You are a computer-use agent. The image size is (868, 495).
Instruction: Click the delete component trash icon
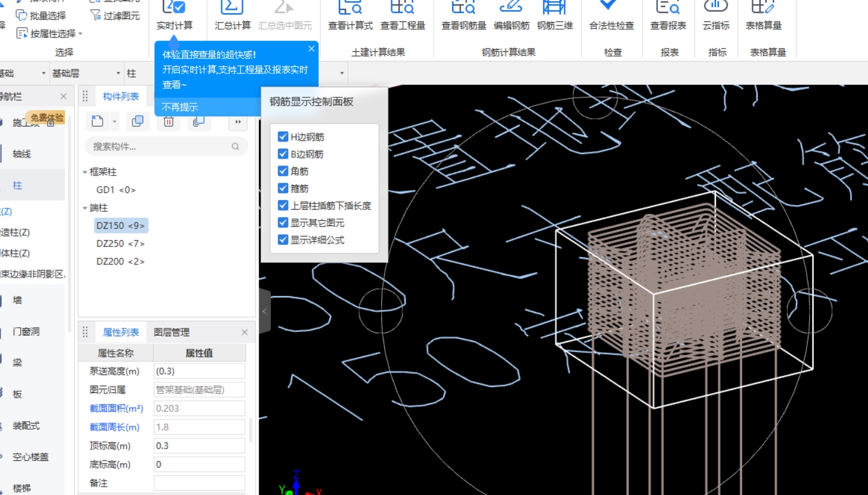[x=168, y=121]
